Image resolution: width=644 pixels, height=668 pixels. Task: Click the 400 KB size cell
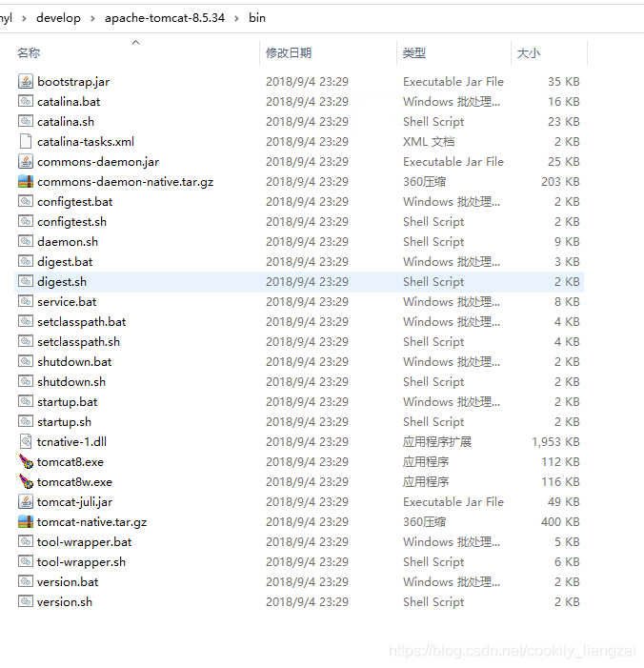point(560,521)
